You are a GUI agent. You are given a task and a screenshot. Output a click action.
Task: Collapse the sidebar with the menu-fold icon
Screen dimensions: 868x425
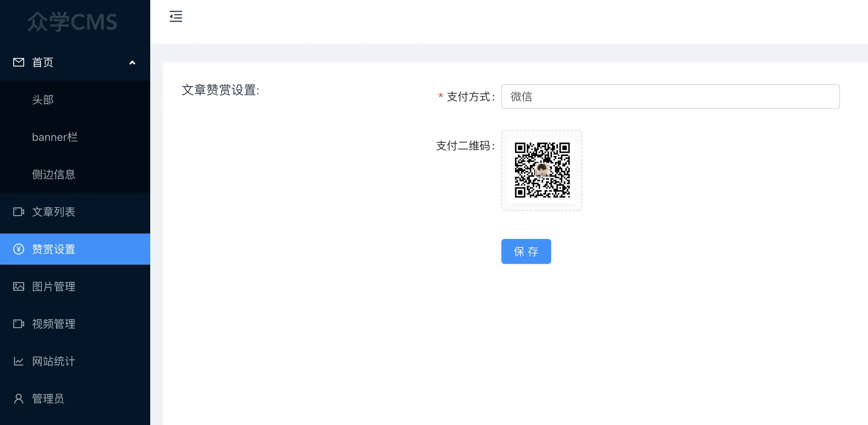click(x=176, y=16)
